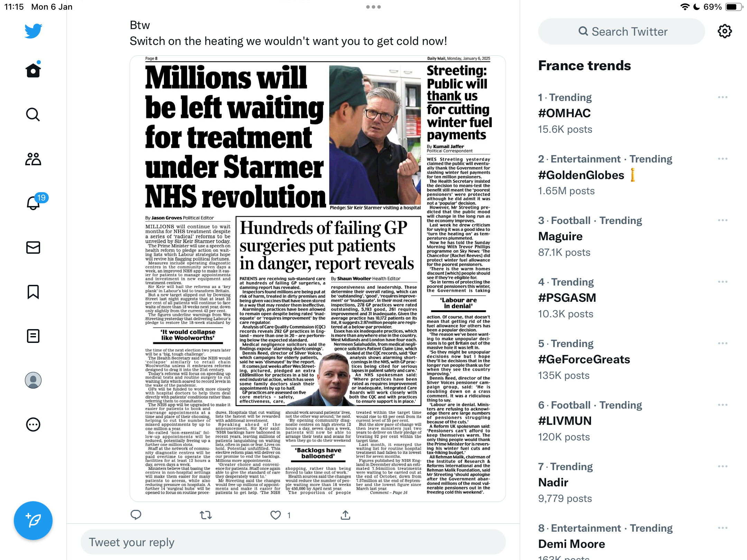Open the Twitter home feed icon
747x560 pixels.
(33, 70)
